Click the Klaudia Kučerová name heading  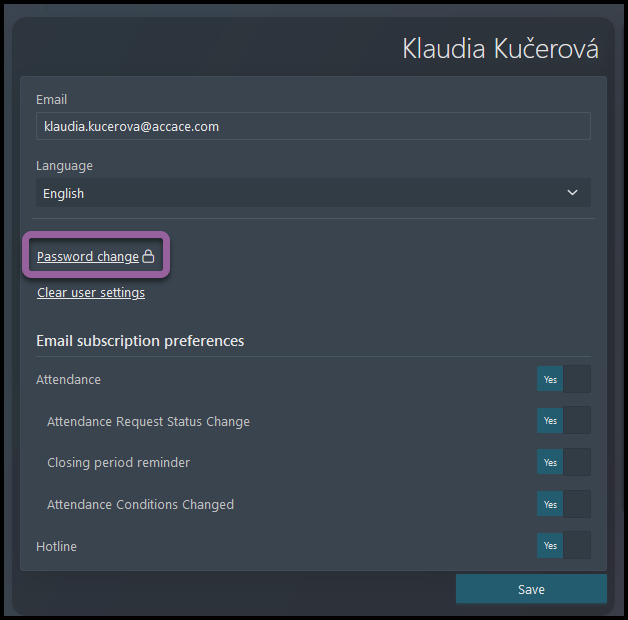point(500,49)
